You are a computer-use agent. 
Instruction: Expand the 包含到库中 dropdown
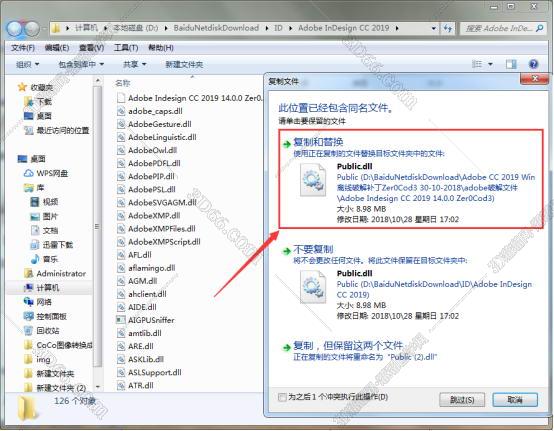pos(81,64)
